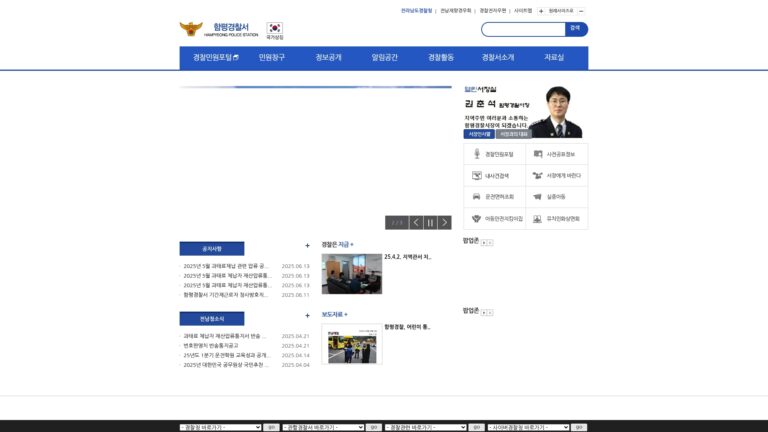
Task: Open the megaphone icon missing children shortcut
Action: coord(556,197)
